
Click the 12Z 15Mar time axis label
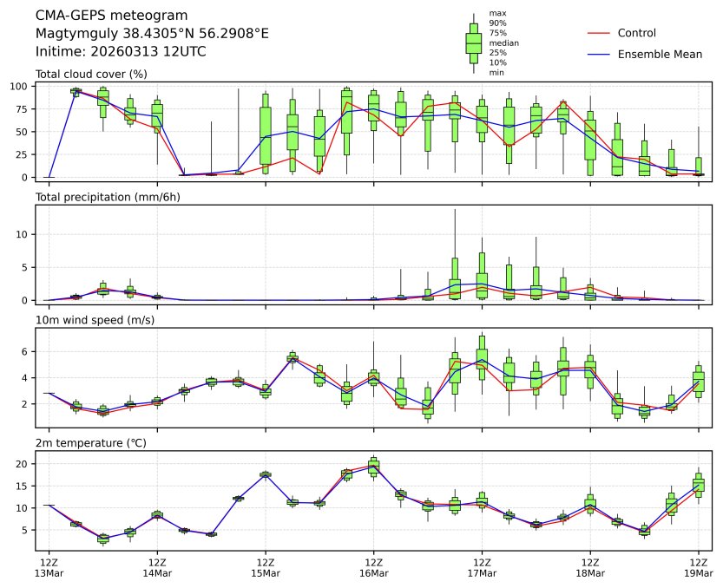click(266, 568)
